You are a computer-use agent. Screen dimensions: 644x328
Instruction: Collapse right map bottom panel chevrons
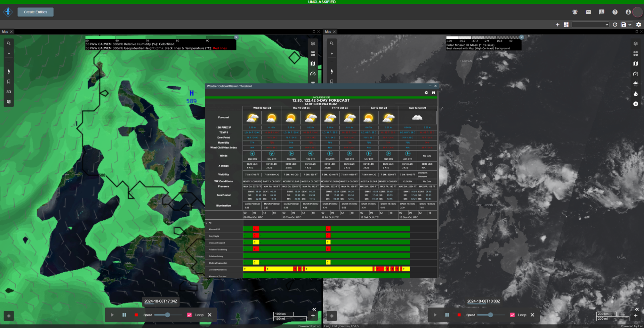pos(637,309)
